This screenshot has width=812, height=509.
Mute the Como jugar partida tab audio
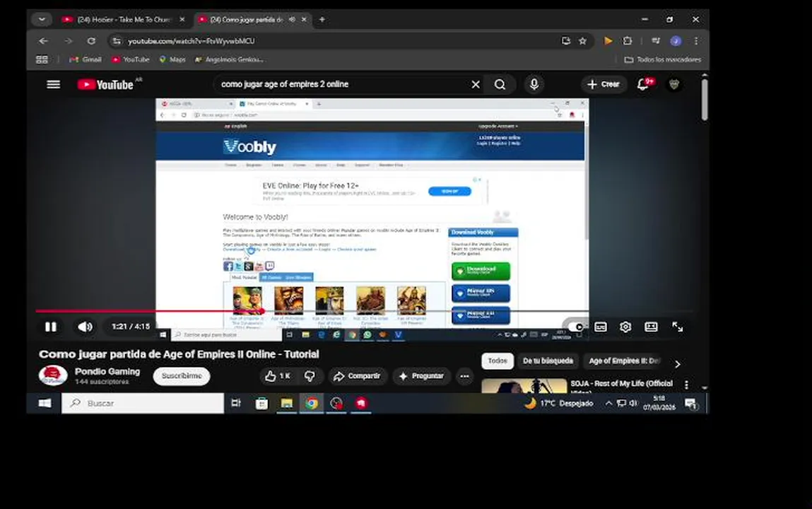coord(292,20)
